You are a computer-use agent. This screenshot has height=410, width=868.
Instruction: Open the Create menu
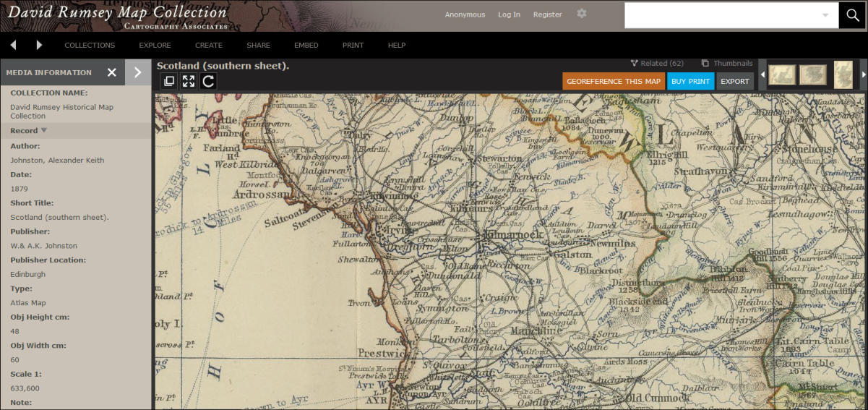click(x=209, y=46)
